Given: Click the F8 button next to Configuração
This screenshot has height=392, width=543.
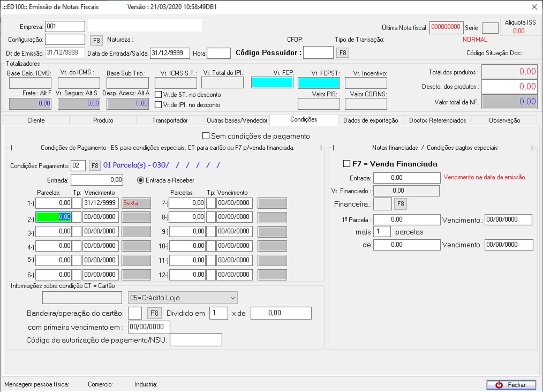Looking at the screenshot, I should pyautogui.click(x=96, y=40).
